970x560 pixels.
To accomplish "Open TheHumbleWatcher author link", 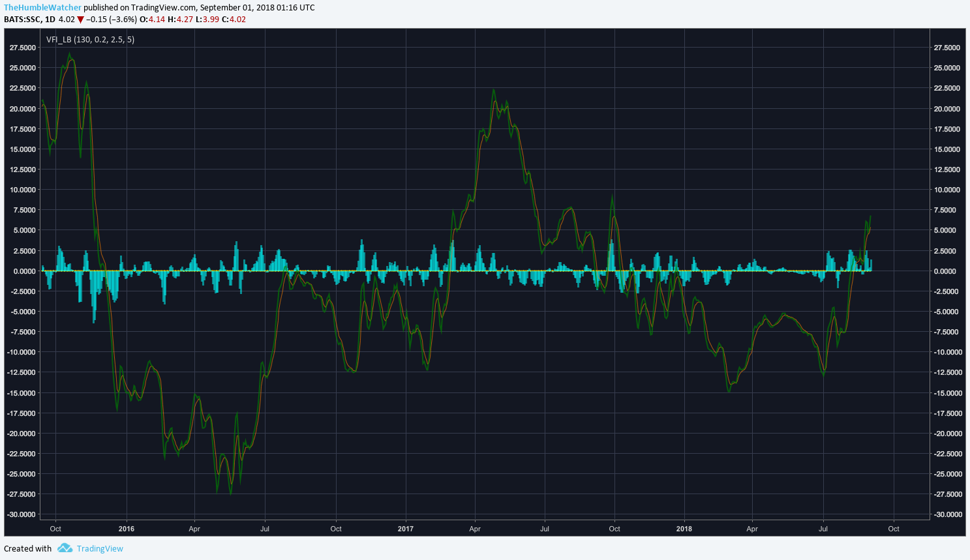I will (43, 8).
